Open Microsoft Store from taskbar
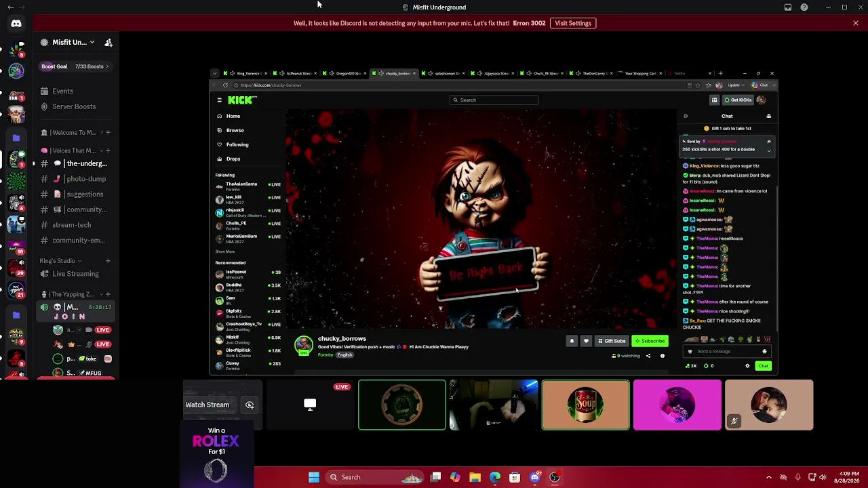This screenshot has height=488, width=868. point(515,477)
